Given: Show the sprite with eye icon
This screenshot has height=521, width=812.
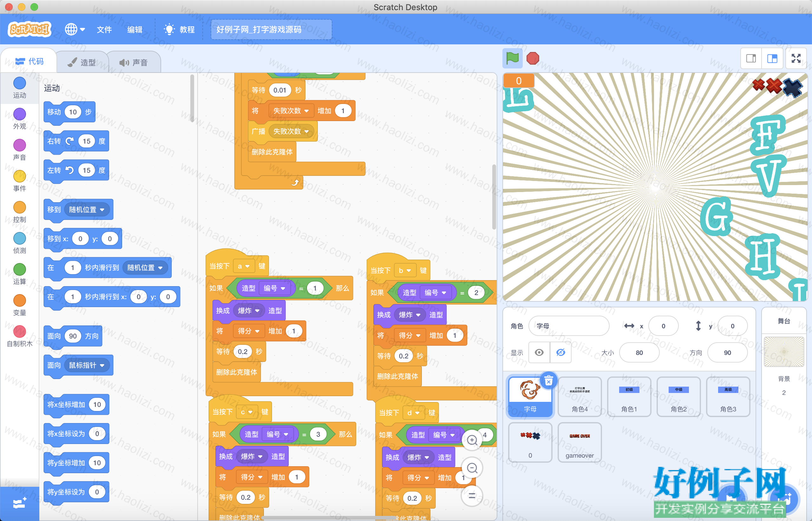Looking at the screenshot, I should pyautogui.click(x=540, y=352).
